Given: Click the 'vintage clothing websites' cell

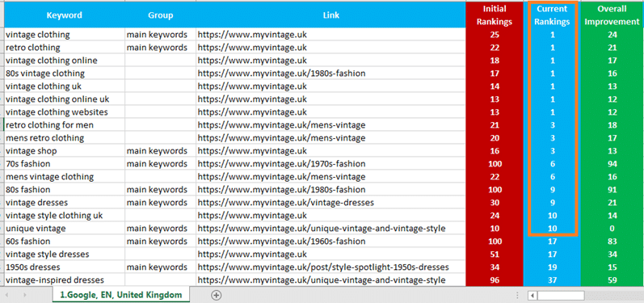Looking at the screenshot, I should 65,112.
